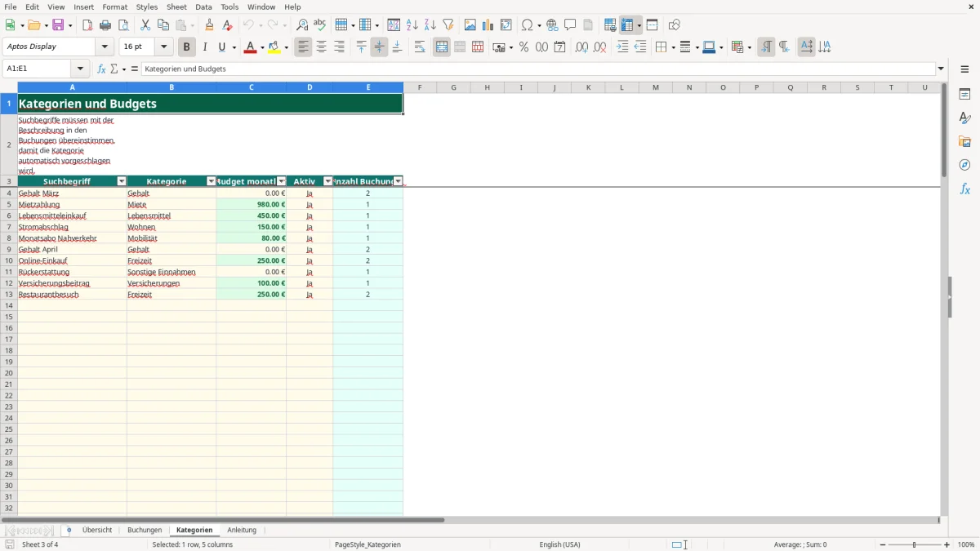The width and height of the screenshot is (980, 551).
Task: Select cell containing Mietzahlung
Action: [x=72, y=205]
